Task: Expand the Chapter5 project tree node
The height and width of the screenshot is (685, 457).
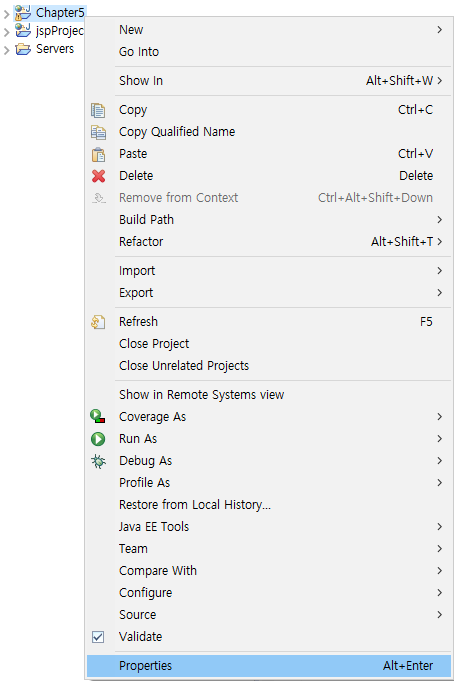Action: click(x=6, y=14)
